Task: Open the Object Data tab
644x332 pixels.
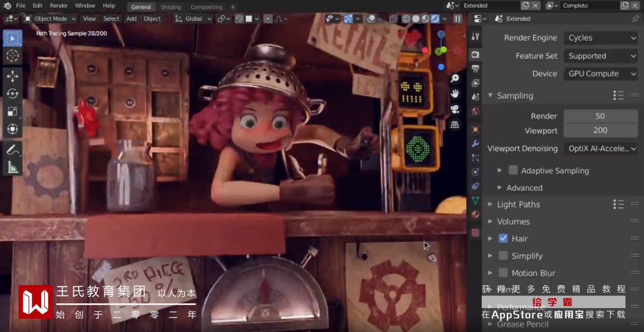Action: (476, 201)
